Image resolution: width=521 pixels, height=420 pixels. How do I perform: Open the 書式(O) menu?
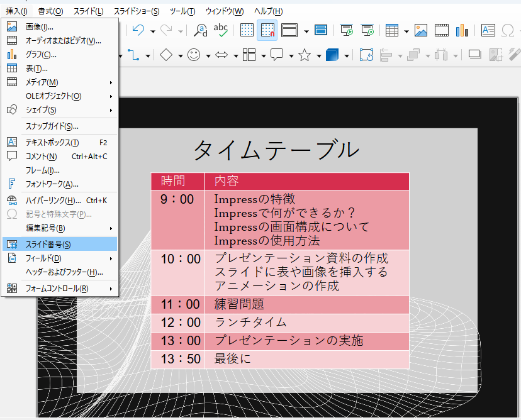point(50,11)
